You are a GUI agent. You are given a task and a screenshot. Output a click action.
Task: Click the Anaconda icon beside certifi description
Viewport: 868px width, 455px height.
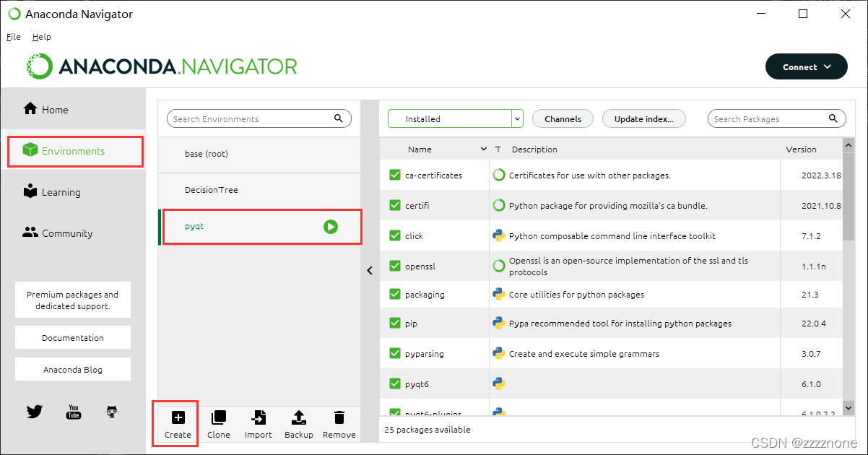[498, 205]
